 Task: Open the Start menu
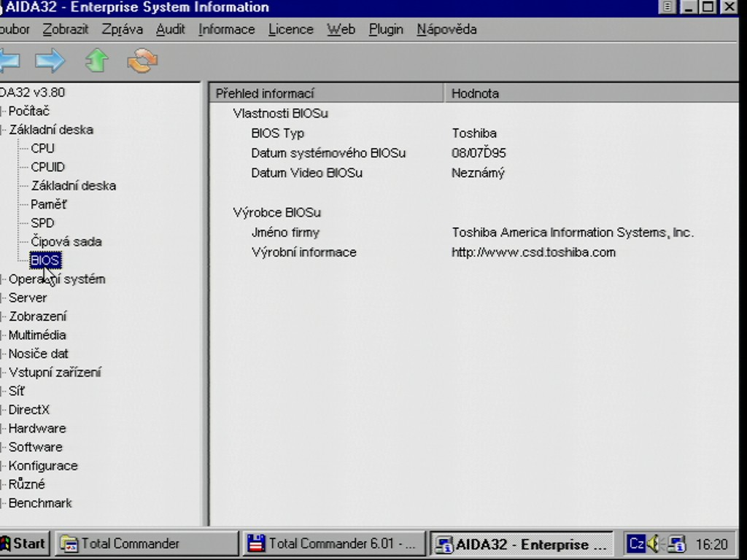24,543
